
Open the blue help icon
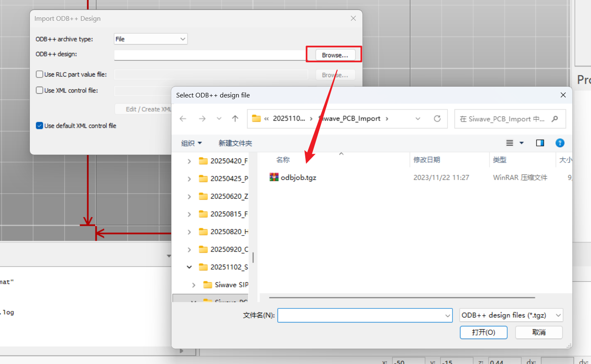pos(560,143)
